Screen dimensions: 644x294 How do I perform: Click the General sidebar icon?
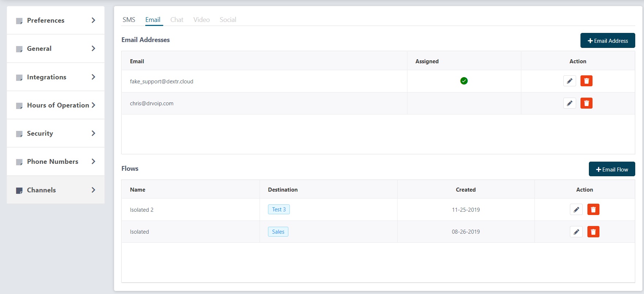click(x=19, y=49)
